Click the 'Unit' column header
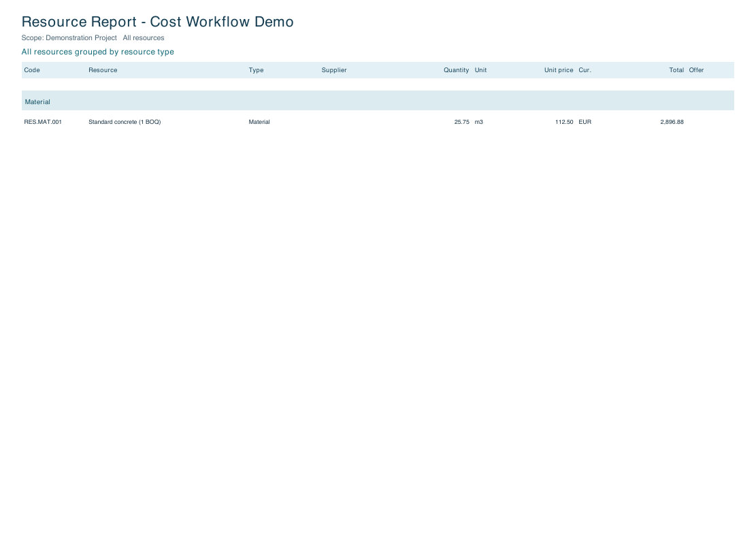Viewport: 756px width, 535px height. click(480, 70)
